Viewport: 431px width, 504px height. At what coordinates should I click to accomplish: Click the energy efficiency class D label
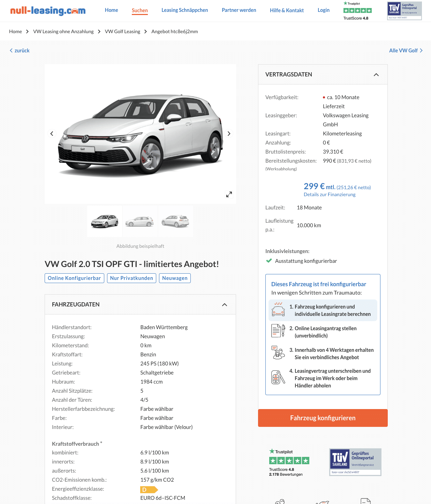click(149, 490)
